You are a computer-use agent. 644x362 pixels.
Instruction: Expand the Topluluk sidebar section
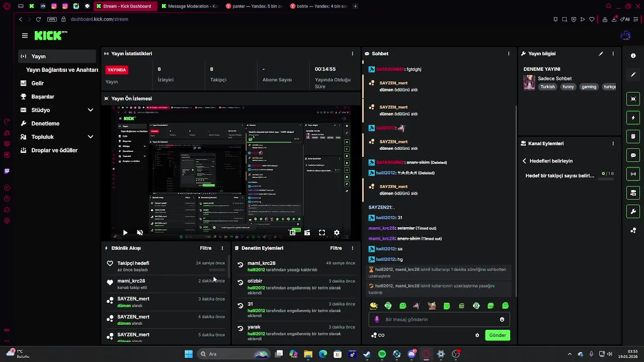point(91,137)
